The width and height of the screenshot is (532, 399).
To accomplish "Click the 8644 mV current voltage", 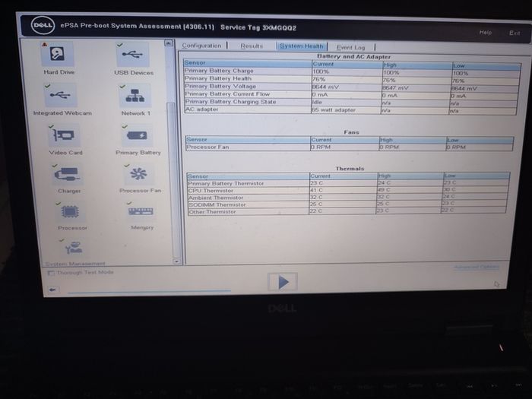I will pyautogui.click(x=325, y=87).
